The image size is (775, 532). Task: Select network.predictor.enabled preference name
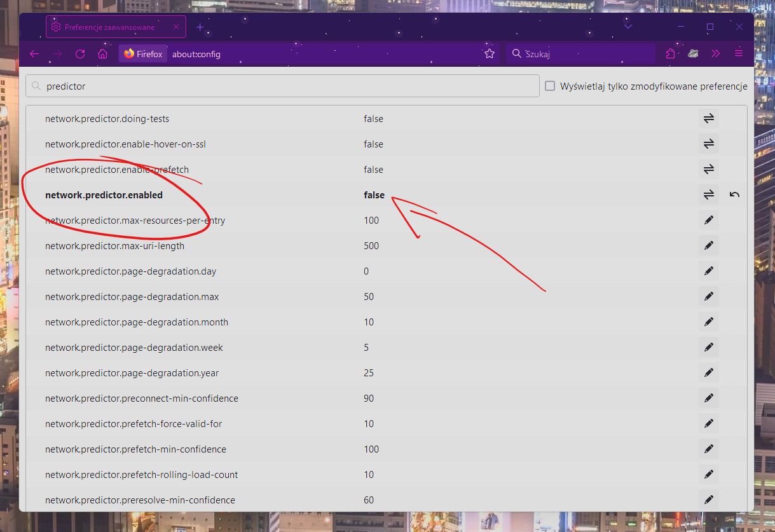104,195
